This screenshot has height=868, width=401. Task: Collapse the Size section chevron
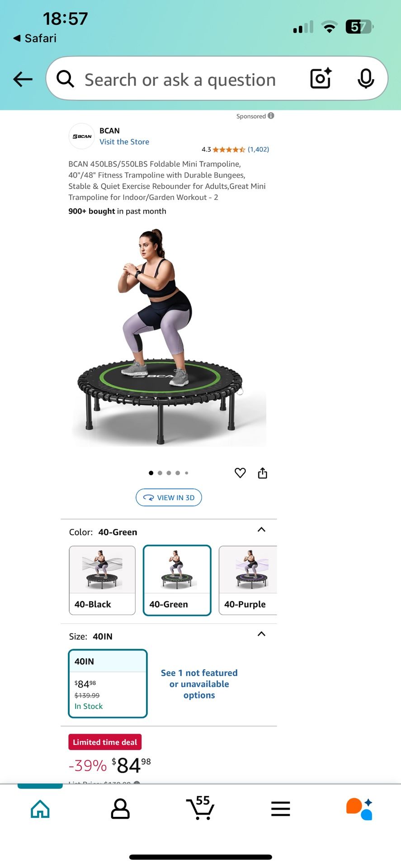[x=261, y=634]
